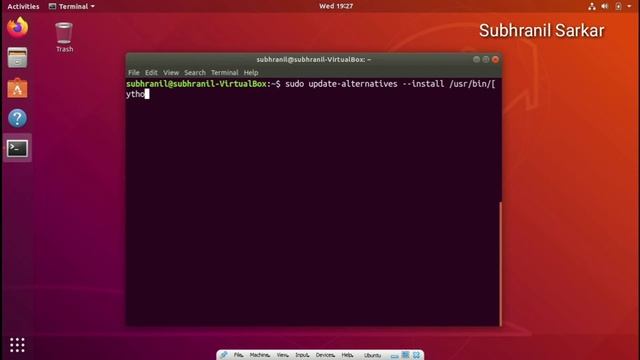Launch Firefox from the dock
Screen dimensions: 640x360
(x=18, y=27)
